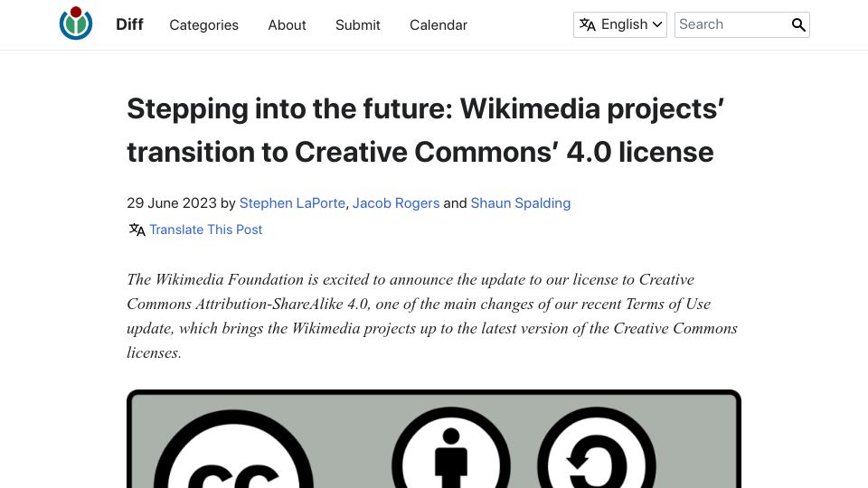868x488 pixels.
Task: Click the magnifying glass search icon
Action: coord(798,25)
